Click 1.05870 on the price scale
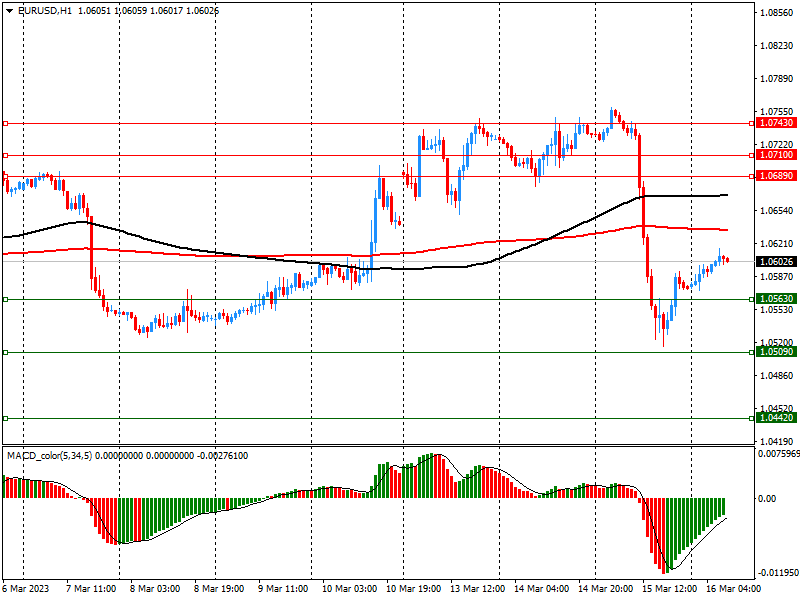800x600 pixels. pos(777,277)
